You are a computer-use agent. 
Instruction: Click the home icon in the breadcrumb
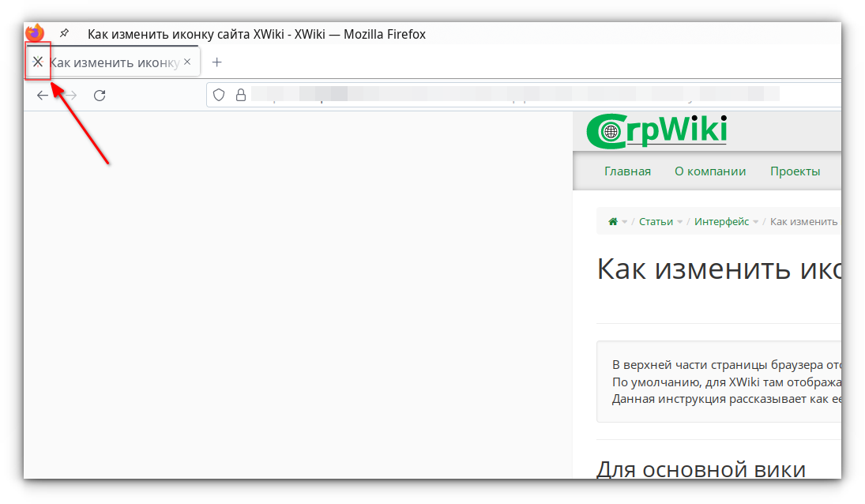tap(612, 222)
